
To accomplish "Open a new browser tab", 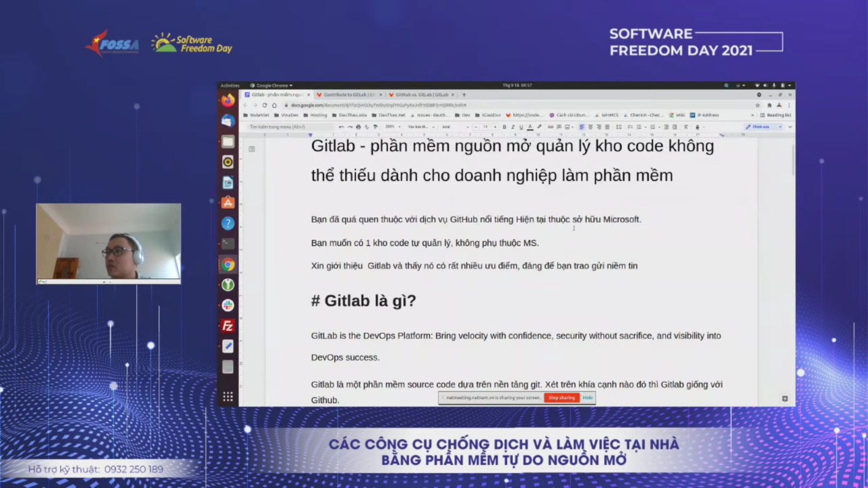I will [x=464, y=95].
